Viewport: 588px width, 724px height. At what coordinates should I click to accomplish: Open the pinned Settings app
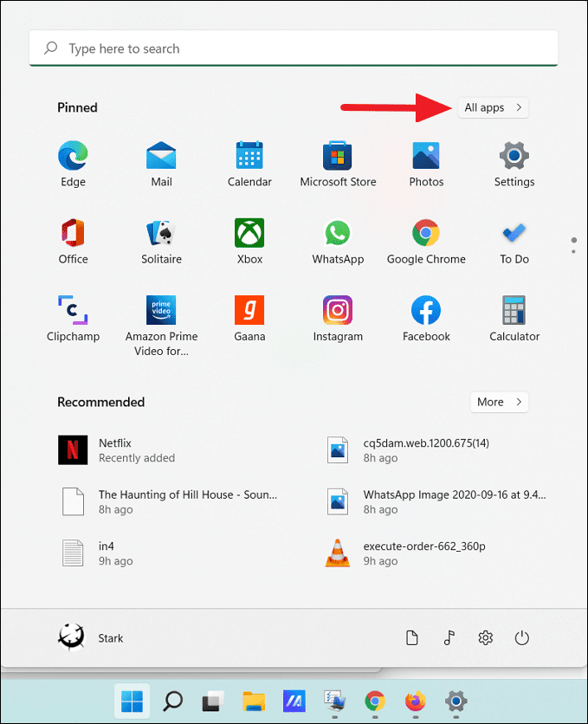tap(514, 164)
